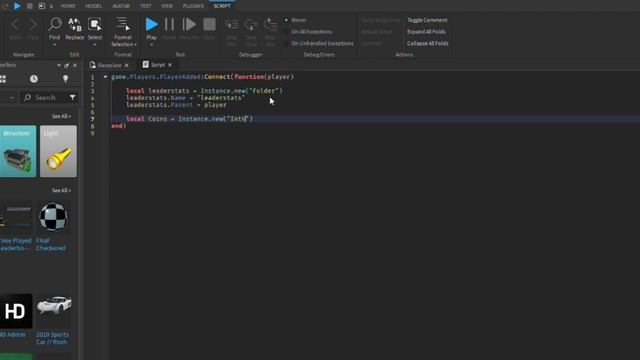640x360 pixels.
Task: Open the Toolbox recent clock tab
Action: click(34, 79)
